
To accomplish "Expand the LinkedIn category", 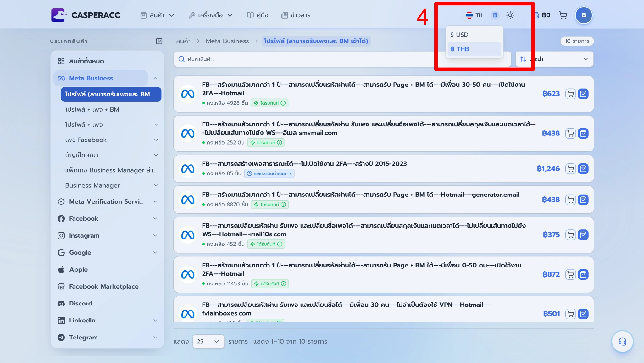I will (155, 320).
